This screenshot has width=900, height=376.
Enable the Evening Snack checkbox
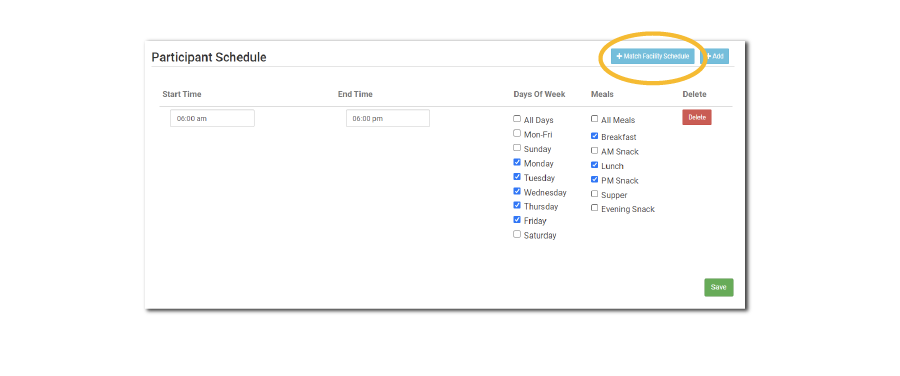point(595,208)
